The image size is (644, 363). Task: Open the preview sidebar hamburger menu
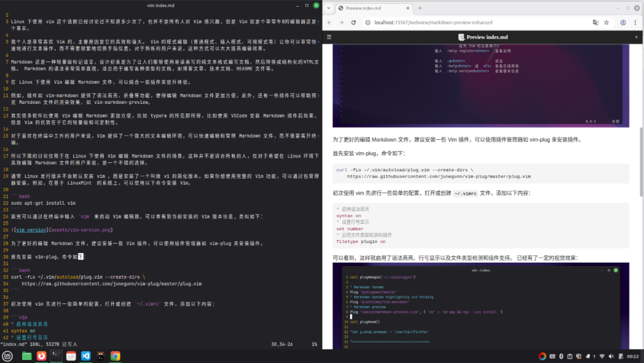(329, 37)
